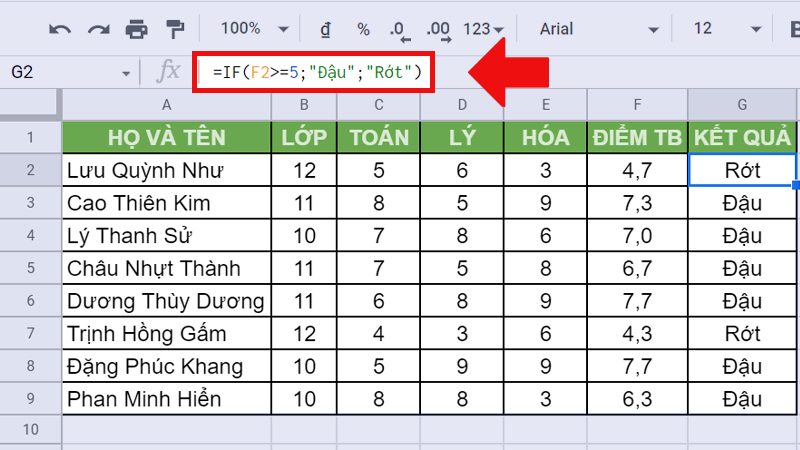Click Decrease decimal places icon
This screenshot has width=800, height=450.
click(x=398, y=29)
